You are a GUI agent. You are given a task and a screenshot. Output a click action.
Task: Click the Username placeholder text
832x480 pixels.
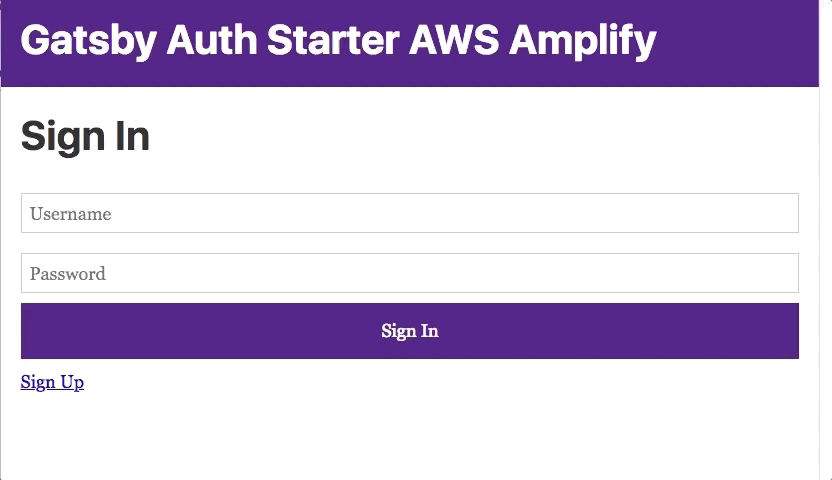point(71,214)
